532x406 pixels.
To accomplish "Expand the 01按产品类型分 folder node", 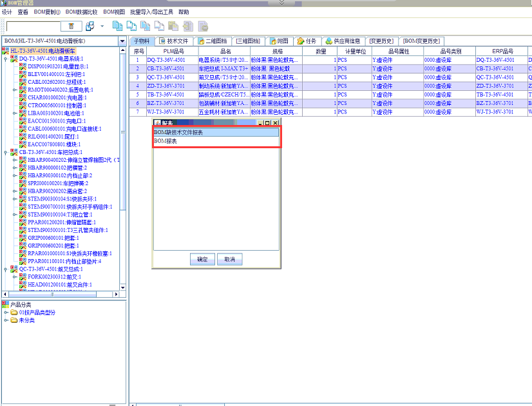I will [6, 312].
